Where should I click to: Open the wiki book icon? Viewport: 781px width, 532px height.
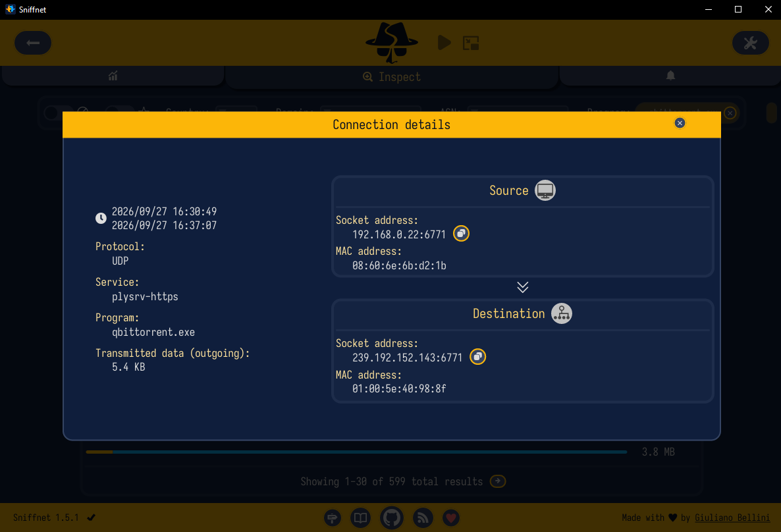(360, 518)
